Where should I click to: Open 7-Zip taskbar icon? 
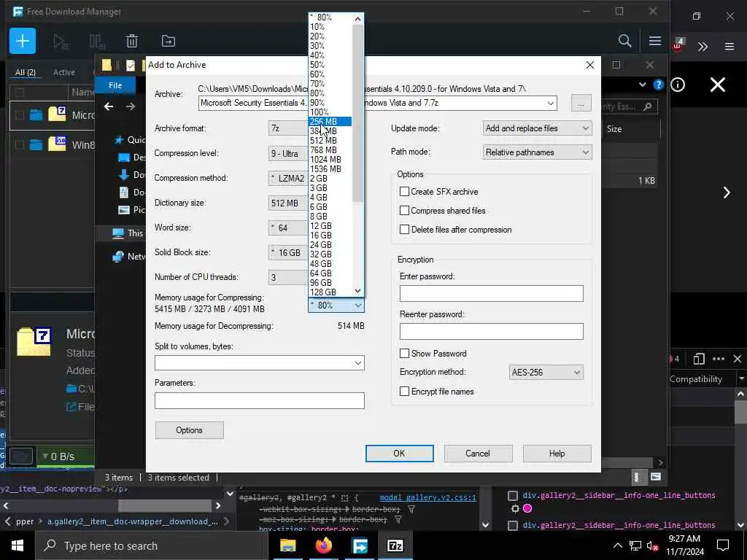[x=395, y=545]
